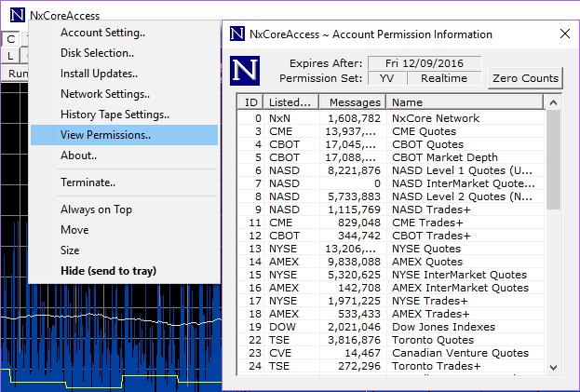Click the N icon in Permission dialog title

point(237,34)
